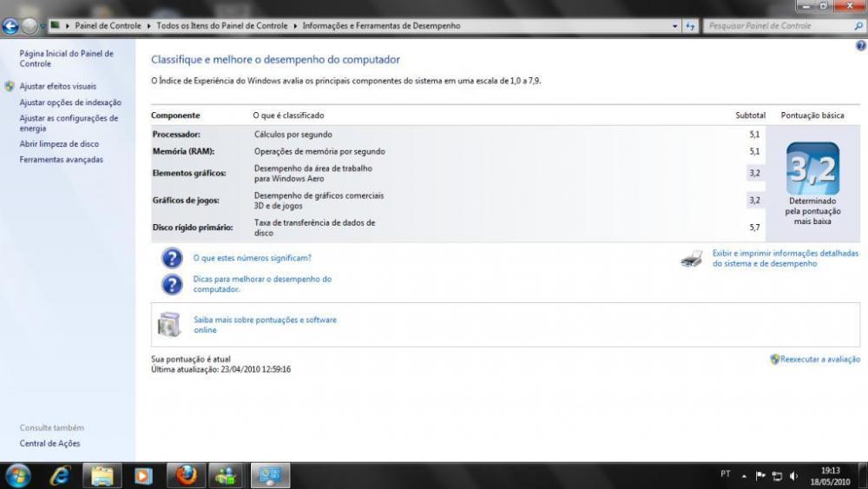Refresh the Control Panel address bar

tap(690, 26)
